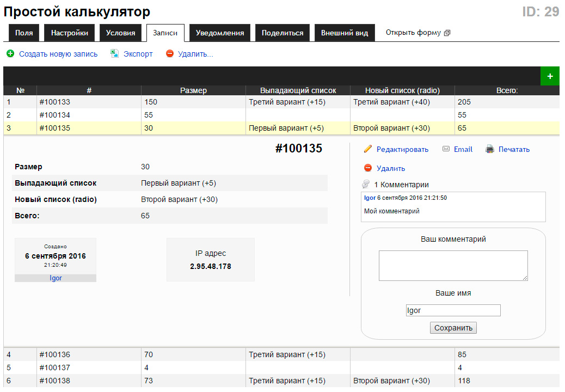Viewport: 565px width, 392px height.
Task: Open the Настройки tab
Action: pyautogui.click(x=70, y=33)
